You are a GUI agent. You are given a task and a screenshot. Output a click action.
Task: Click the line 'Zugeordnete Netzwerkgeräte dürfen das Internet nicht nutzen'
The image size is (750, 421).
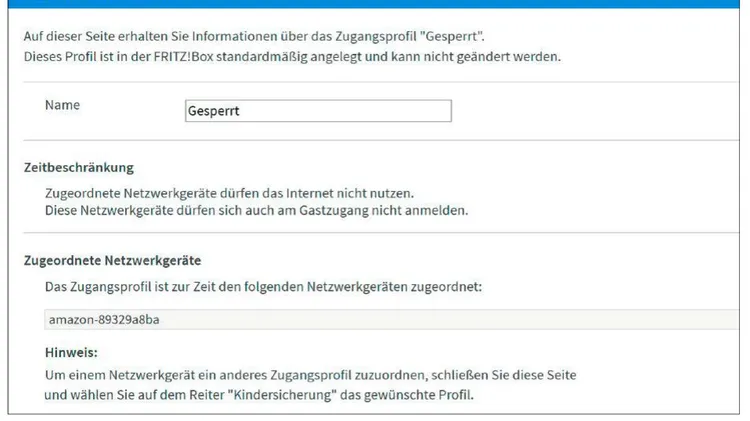[x=230, y=193]
